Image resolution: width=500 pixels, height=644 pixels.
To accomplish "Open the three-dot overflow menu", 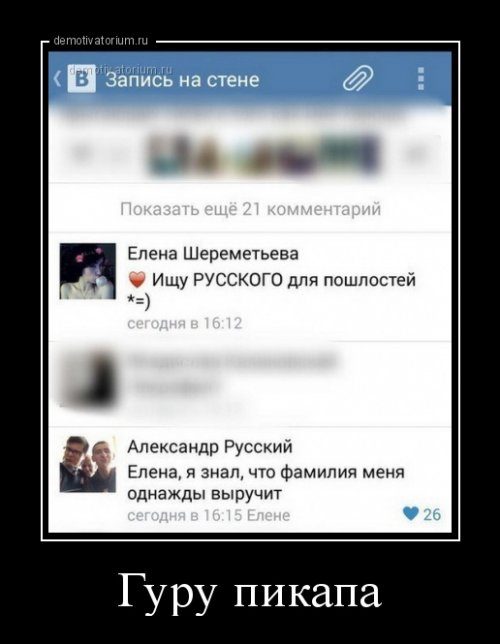I will coord(421,78).
